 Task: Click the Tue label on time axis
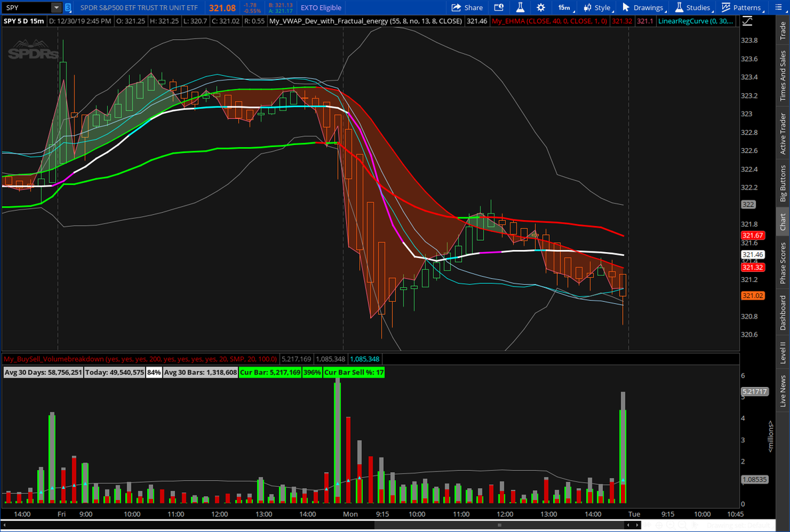(634, 514)
